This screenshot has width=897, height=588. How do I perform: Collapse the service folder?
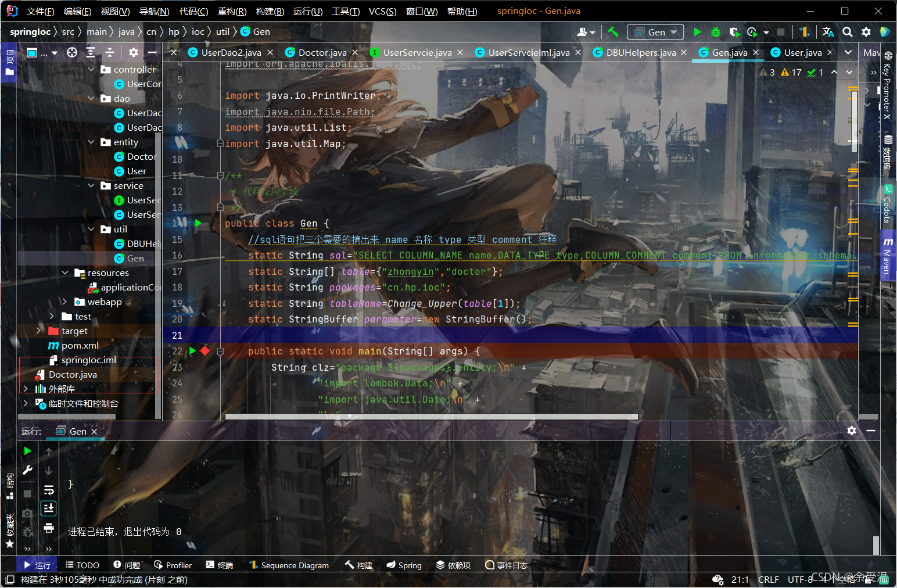coord(91,185)
